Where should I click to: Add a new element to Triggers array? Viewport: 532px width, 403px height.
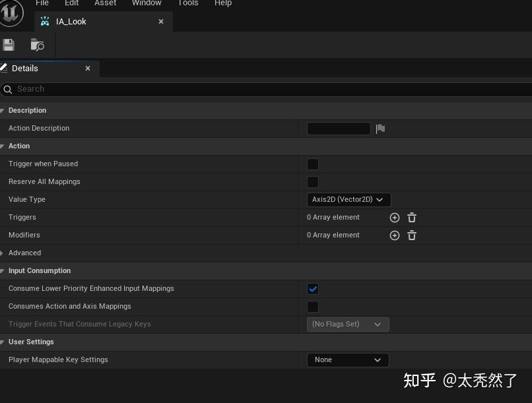pos(395,217)
